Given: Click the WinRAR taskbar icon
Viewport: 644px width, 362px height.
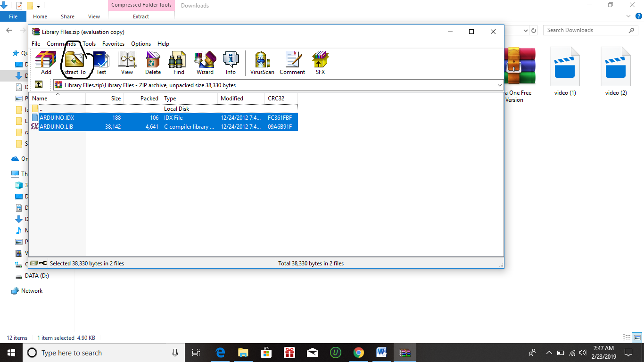Looking at the screenshot, I should tap(405, 353).
